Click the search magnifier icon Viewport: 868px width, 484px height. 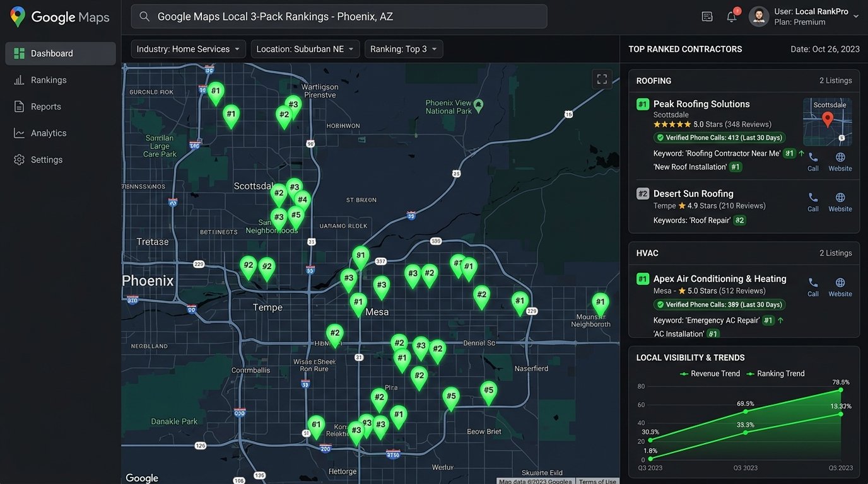point(144,16)
